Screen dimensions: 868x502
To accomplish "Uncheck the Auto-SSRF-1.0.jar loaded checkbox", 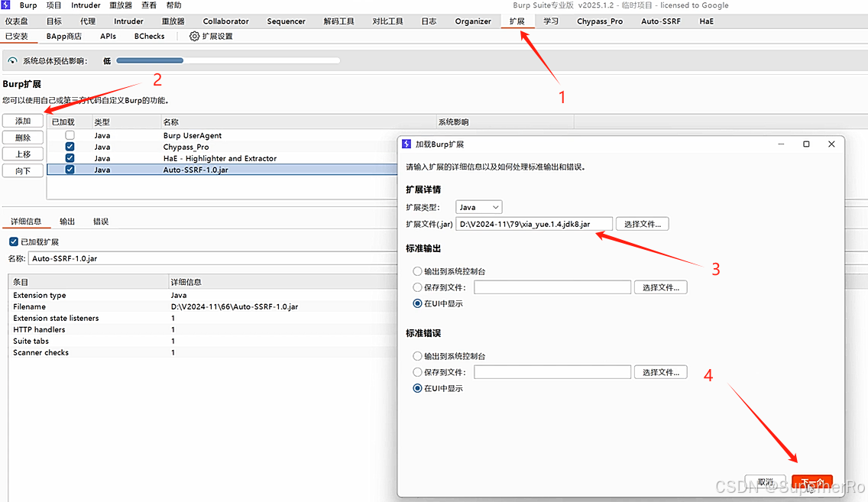I will coord(70,170).
